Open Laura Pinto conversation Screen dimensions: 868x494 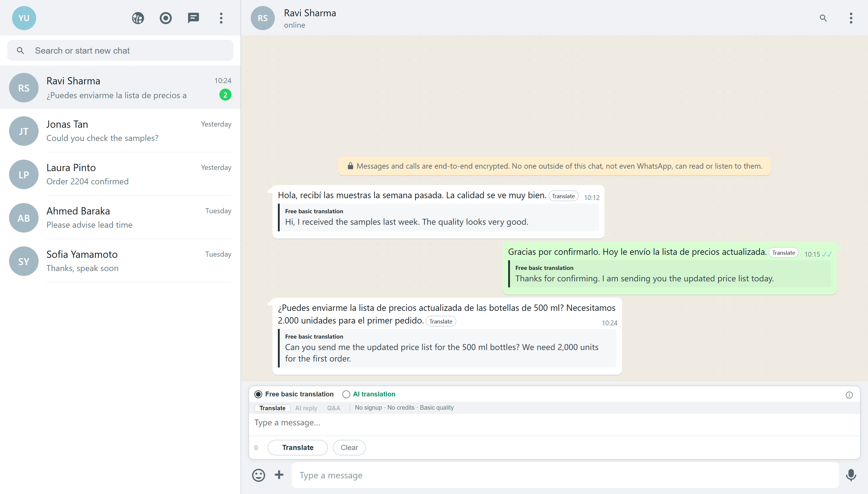coord(120,174)
